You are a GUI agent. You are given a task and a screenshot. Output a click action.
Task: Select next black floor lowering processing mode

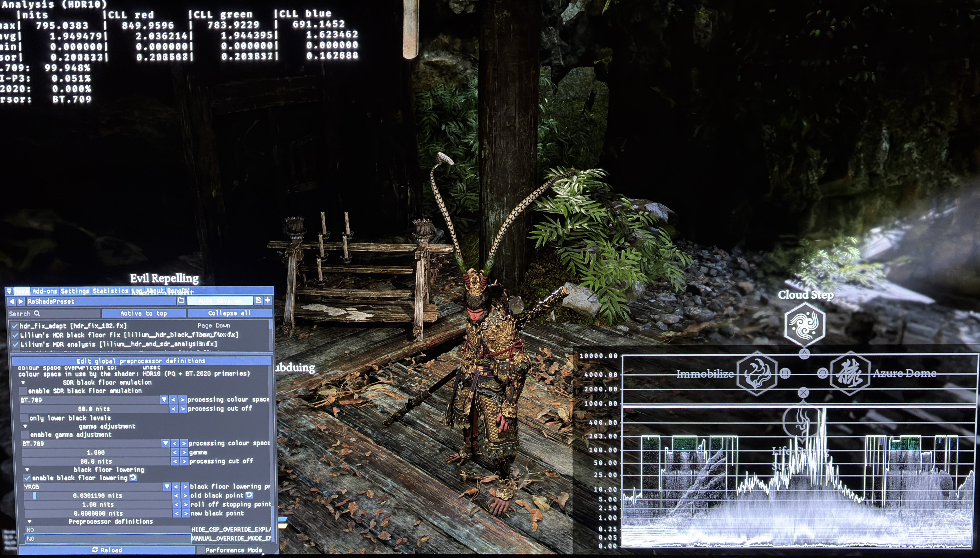(x=185, y=487)
